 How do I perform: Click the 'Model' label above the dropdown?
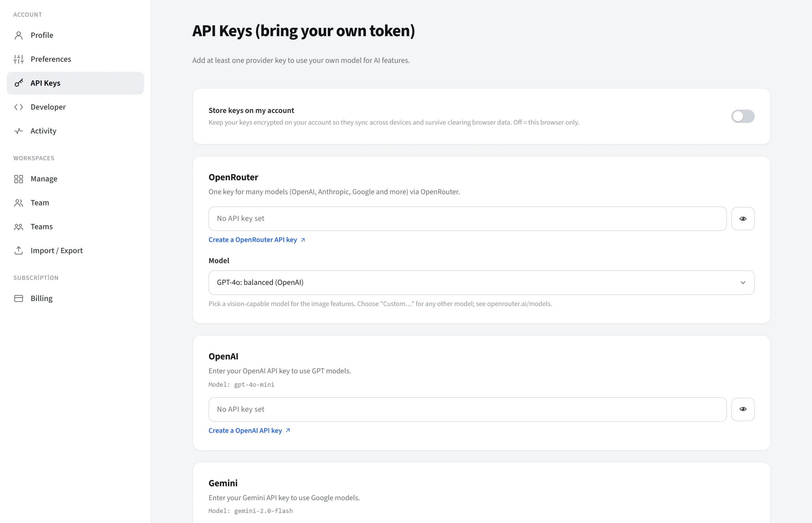click(219, 260)
